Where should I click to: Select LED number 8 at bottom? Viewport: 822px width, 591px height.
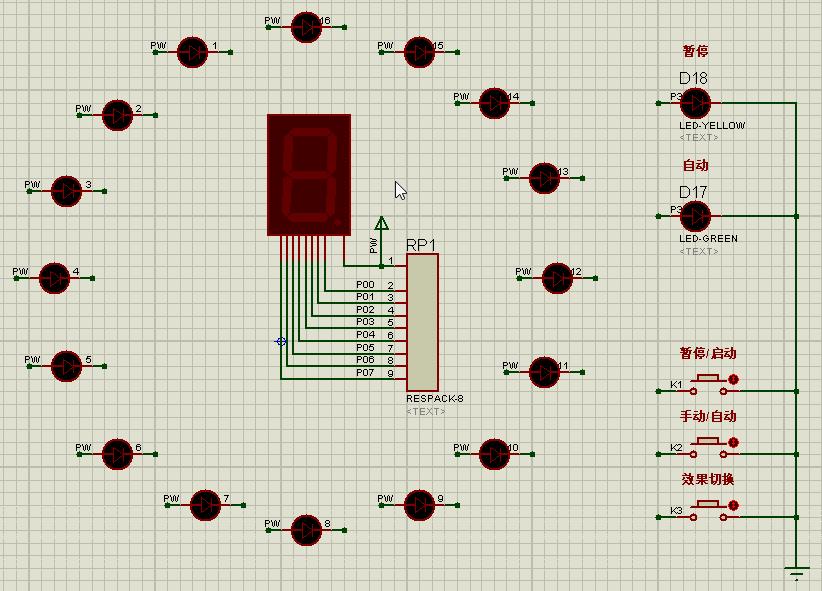(306, 530)
